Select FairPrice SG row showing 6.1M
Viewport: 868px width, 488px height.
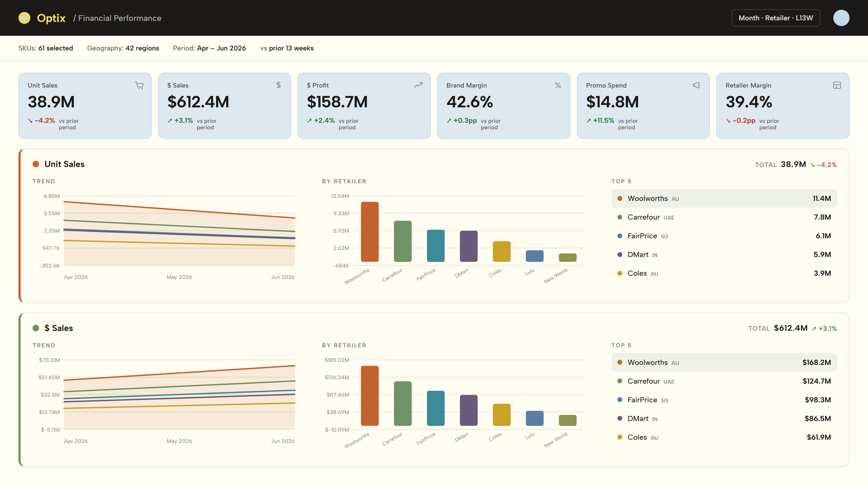click(x=724, y=236)
